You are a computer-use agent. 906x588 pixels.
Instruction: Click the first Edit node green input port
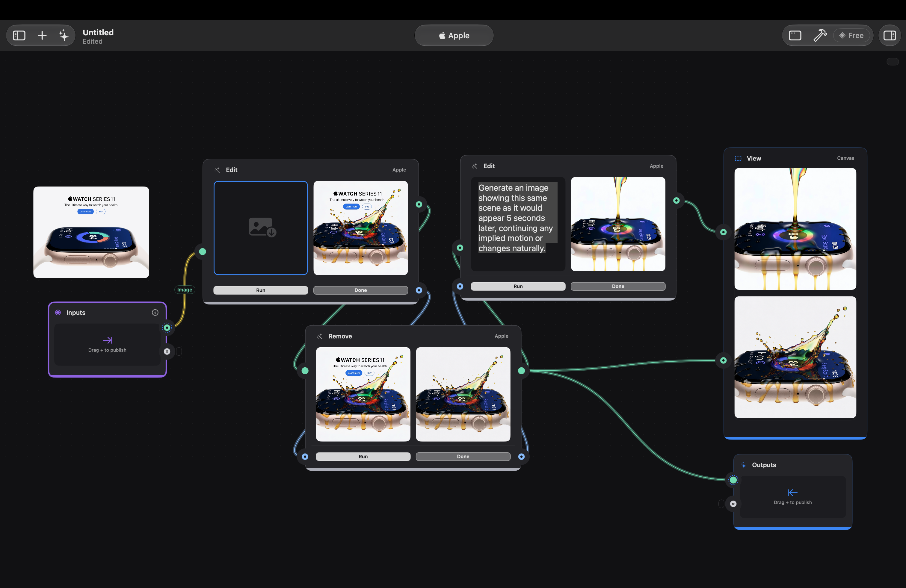pyautogui.click(x=203, y=251)
